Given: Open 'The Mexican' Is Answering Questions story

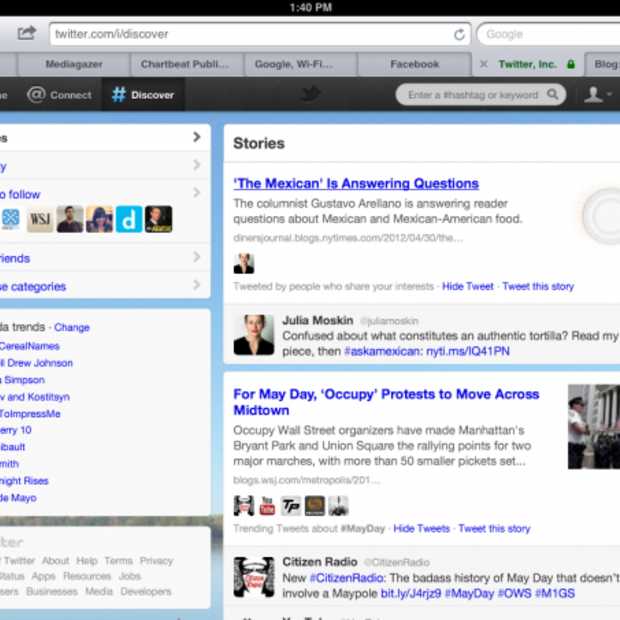Looking at the screenshot, I should [x=356, y=183].
